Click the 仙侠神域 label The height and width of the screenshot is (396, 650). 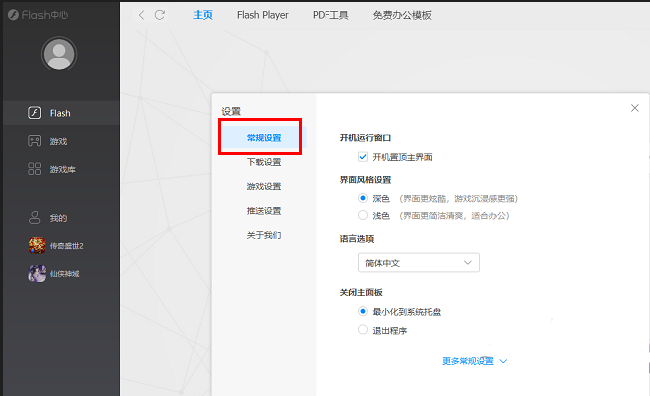click(65, 274)
